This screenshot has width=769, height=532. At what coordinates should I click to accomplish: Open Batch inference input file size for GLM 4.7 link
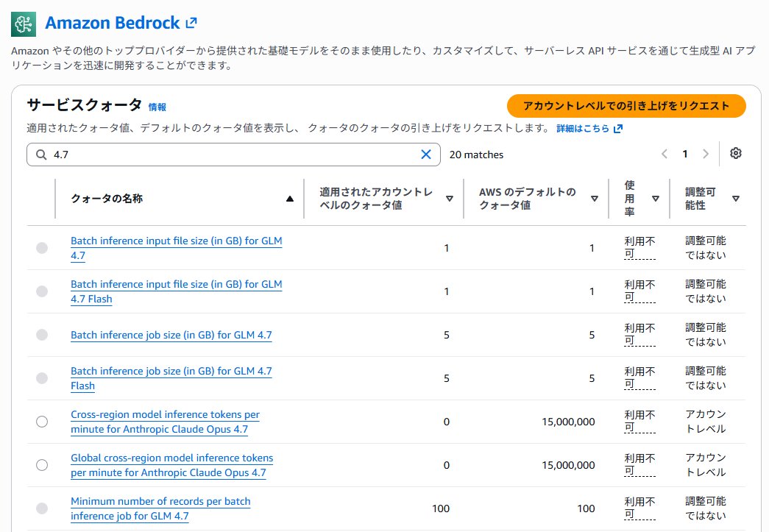(x=176, y=248)
